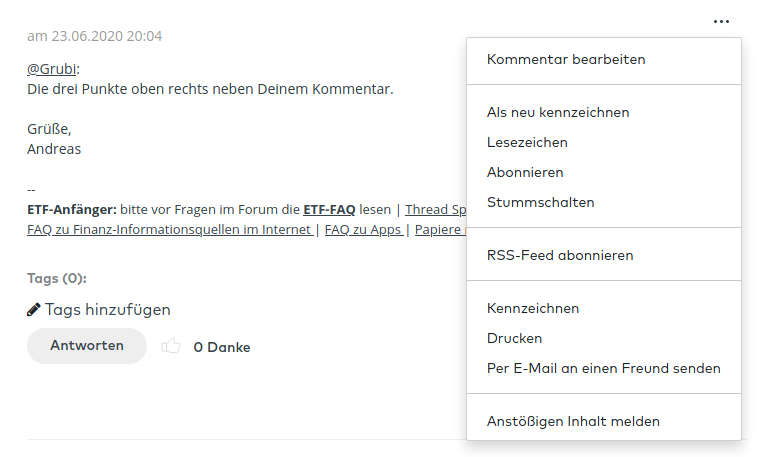Select 'Kommentar bearbeiten' from the menu
Image resolution: width=767 pixels, height=457 pixels.
(566, 60)
